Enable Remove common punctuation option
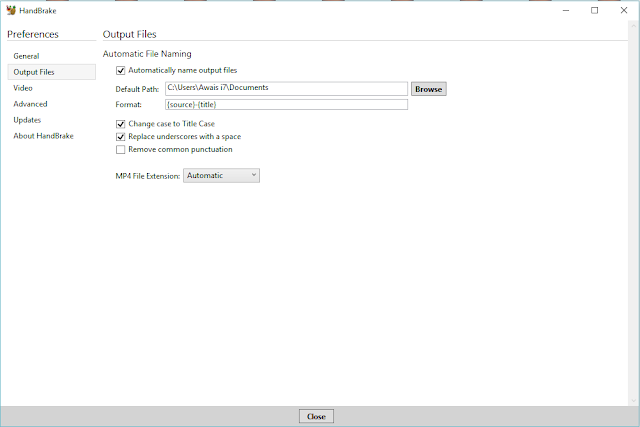 120,150
